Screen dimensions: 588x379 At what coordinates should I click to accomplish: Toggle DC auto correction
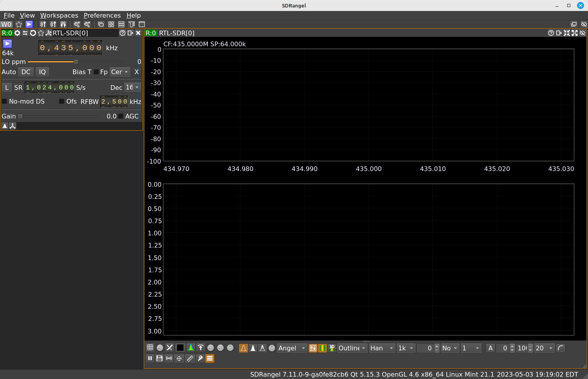point(26,72)
